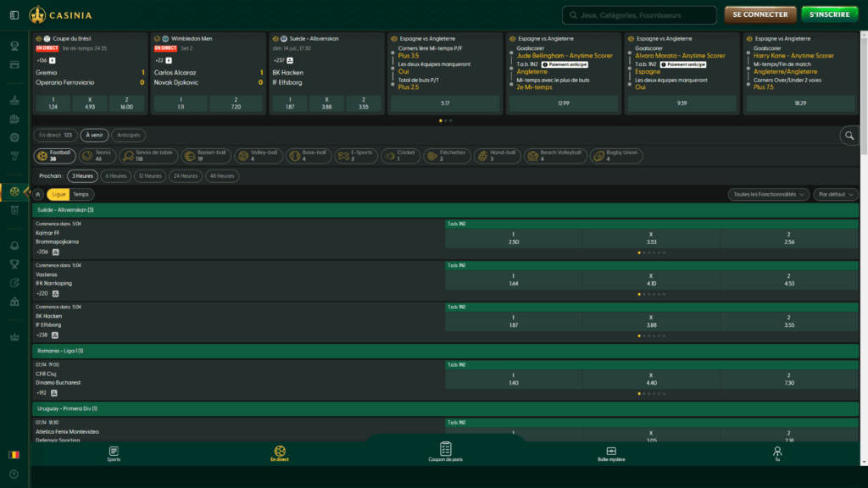The image size is (868, 488).
Task: Open the Casinia crown logo
Action: [x=61, y=15]
